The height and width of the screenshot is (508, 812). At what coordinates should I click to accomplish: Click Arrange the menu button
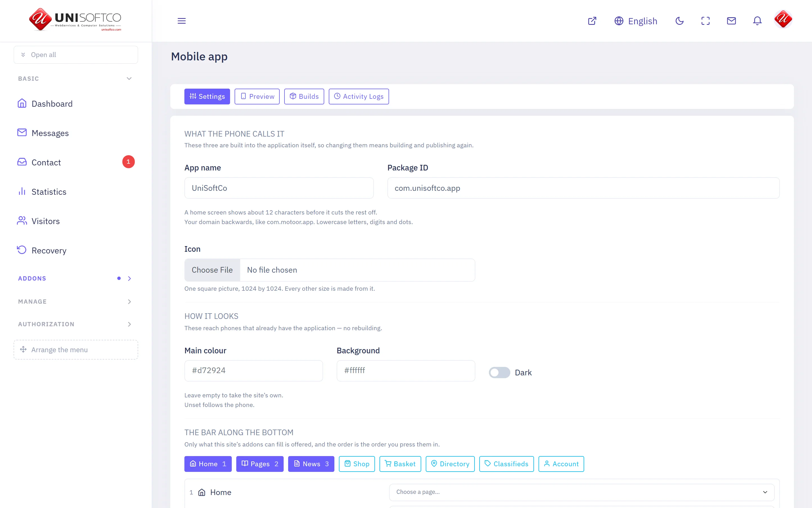coord(76,349)
